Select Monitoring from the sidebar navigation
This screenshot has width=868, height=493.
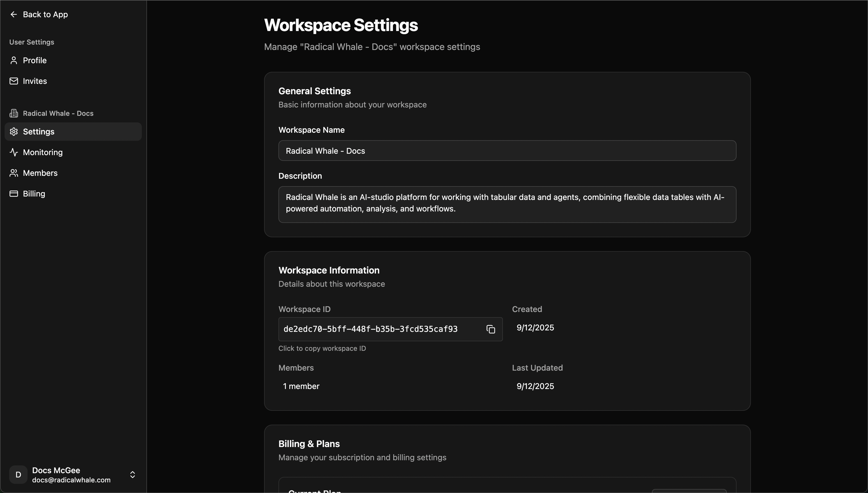coord(43,152)
